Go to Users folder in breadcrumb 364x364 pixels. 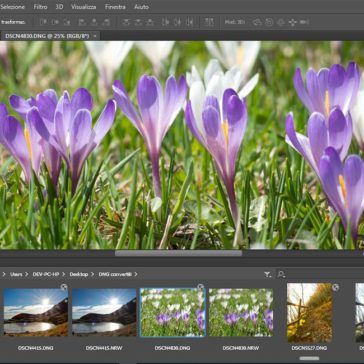(16, 274)
